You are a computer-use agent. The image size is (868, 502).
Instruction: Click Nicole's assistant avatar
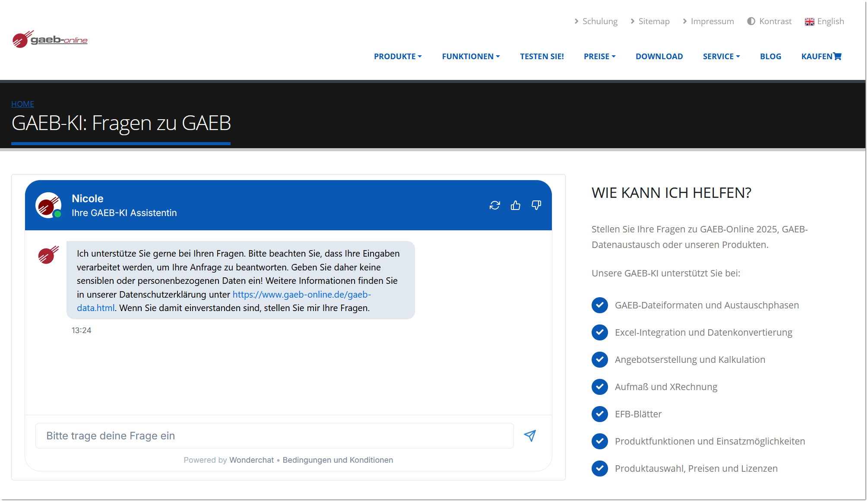click(48, 205)
